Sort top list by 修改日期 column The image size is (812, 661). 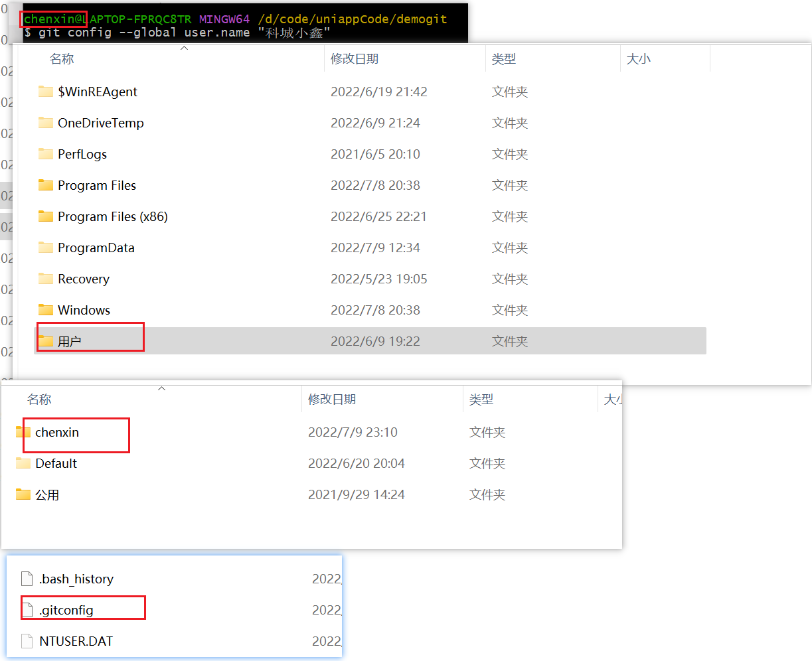[x=355, y=59]
